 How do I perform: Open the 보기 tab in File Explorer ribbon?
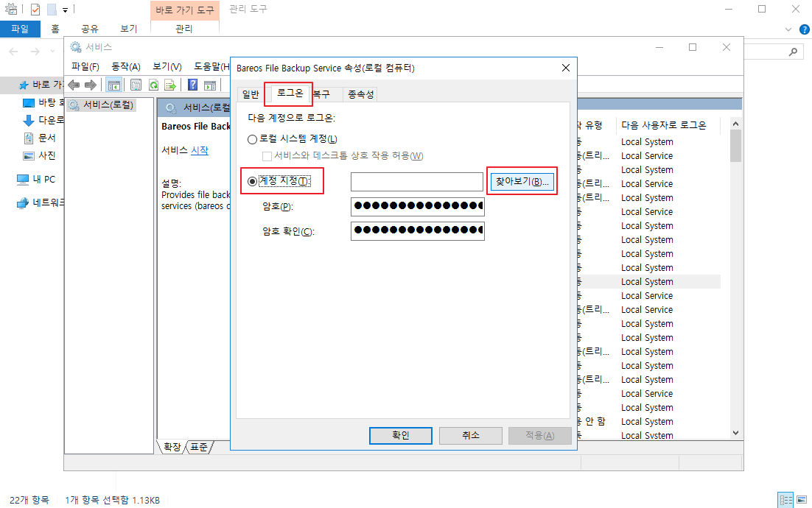click(x=128, y=29)
